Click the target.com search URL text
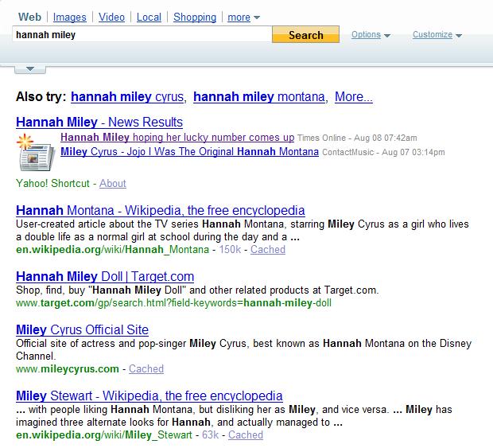This screenshot has width=493, height=448. point(173,303)
